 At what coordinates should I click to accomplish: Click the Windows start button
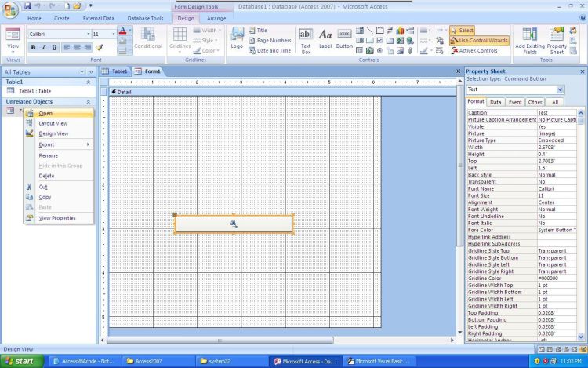coord(22,361)
